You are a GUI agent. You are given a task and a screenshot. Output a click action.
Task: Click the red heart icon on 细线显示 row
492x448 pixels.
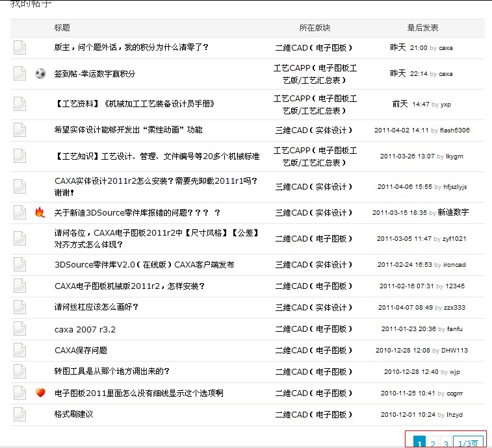pos(40,393)
